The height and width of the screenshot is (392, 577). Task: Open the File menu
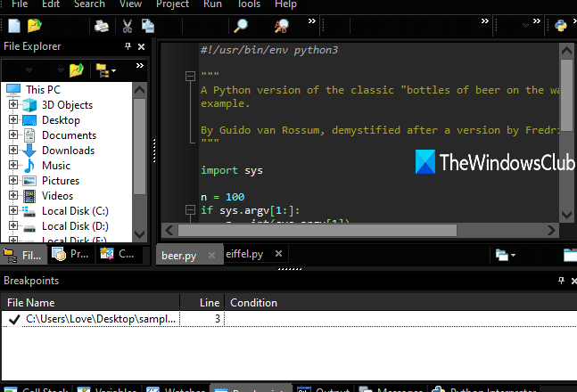point(20,4)
